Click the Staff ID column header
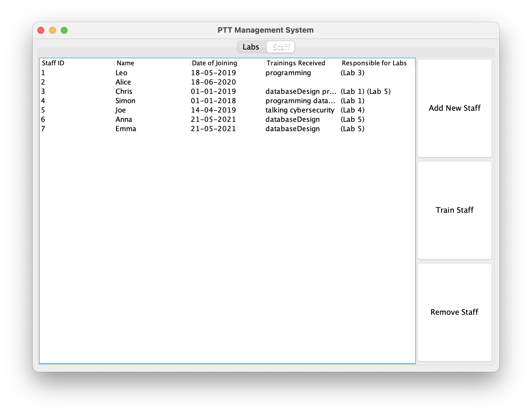The height and width of the screenshot is (415, 532). click(53, 63)
